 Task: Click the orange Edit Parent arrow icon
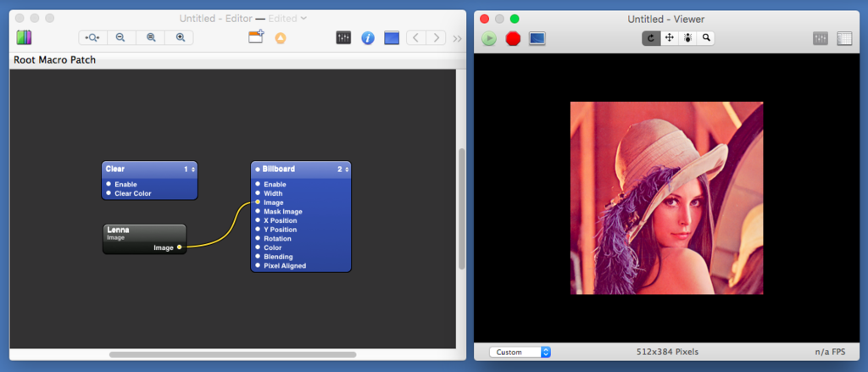281,38
